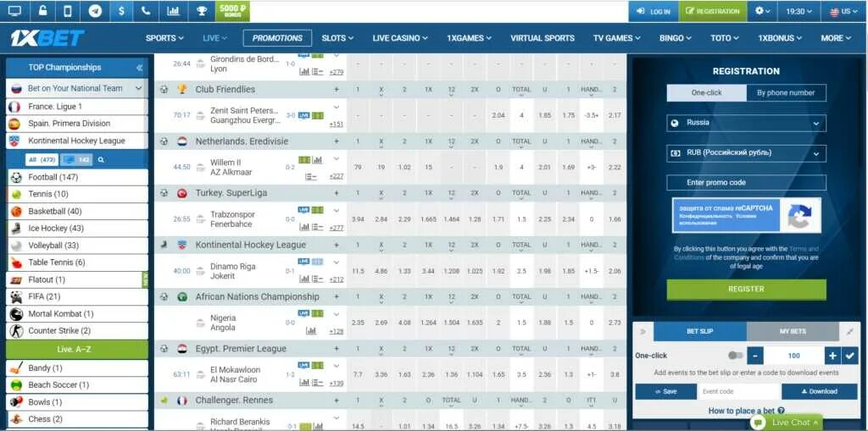Click the green REGISTER button
868x431 pixels.
(x=746, y=290)
